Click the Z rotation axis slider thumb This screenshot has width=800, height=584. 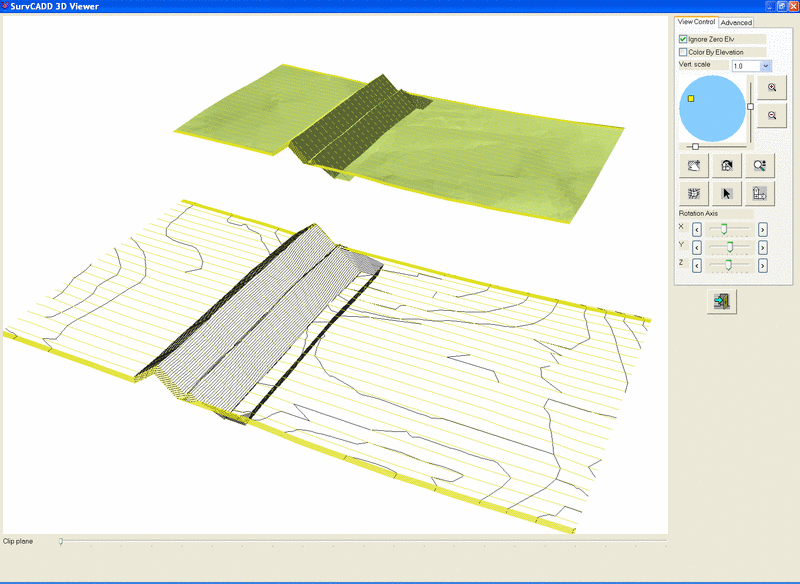729,265
